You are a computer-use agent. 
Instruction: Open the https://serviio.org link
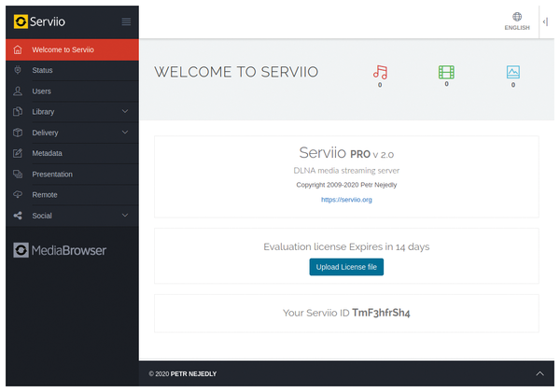coord(346,200)
